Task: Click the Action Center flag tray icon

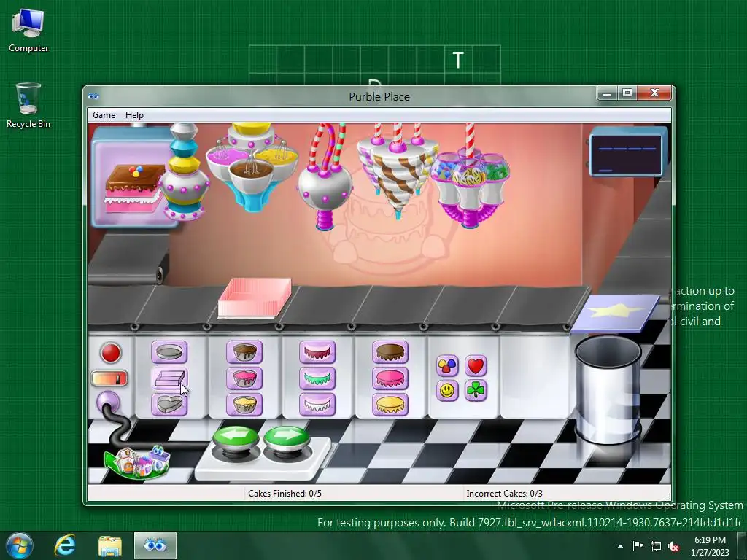Action: click(638, 546)
